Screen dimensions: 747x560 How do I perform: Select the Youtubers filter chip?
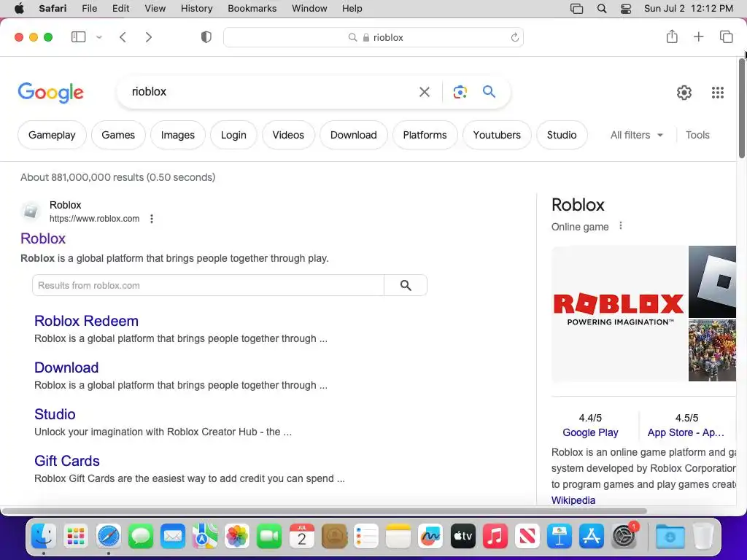click(497, 135)
